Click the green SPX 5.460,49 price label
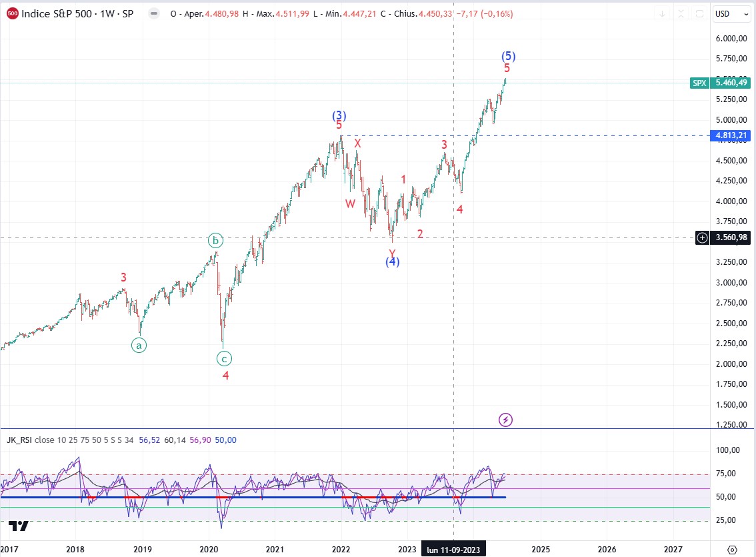 [x=720, y=83]
